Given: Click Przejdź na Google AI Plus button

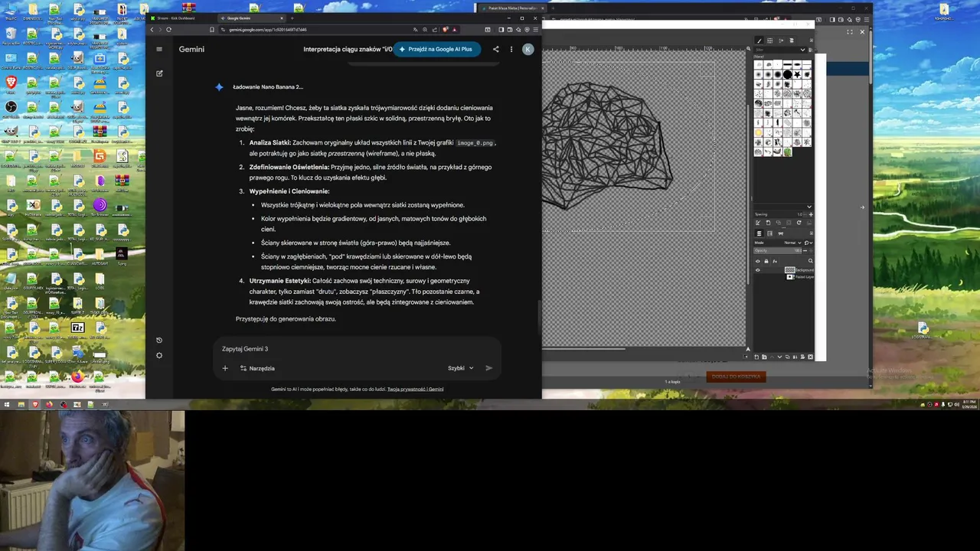Looking at the screenshot, I should [436, 49].
